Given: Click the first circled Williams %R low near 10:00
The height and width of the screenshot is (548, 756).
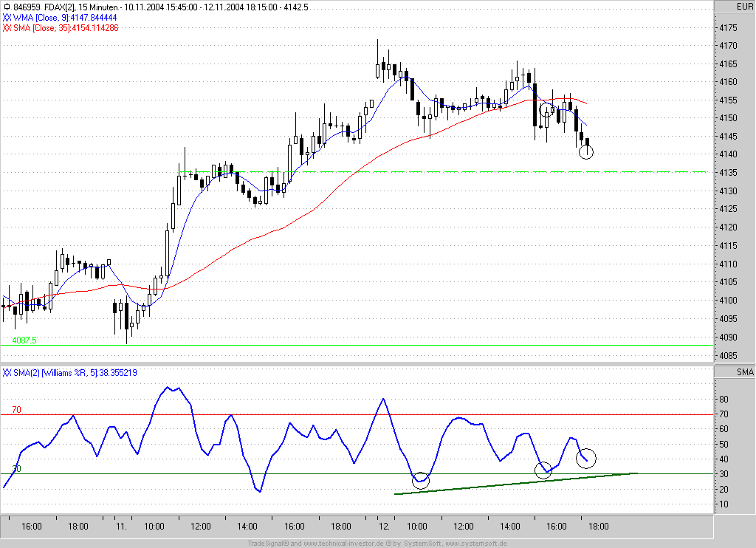Looking at the screenshot, I should tap(420, 481).
